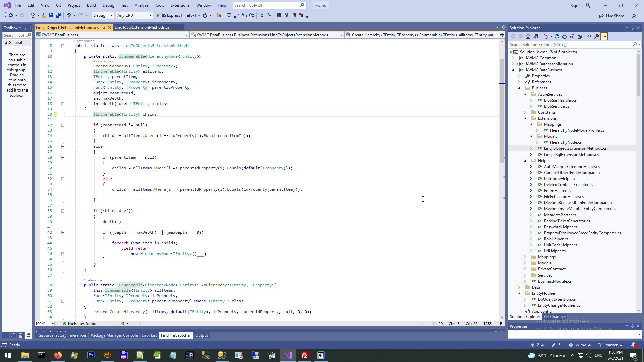Image resolution: width=644 pixels, height=362 pixels.
Task: Open the Build menu
Action: click(x=91, y=5)
